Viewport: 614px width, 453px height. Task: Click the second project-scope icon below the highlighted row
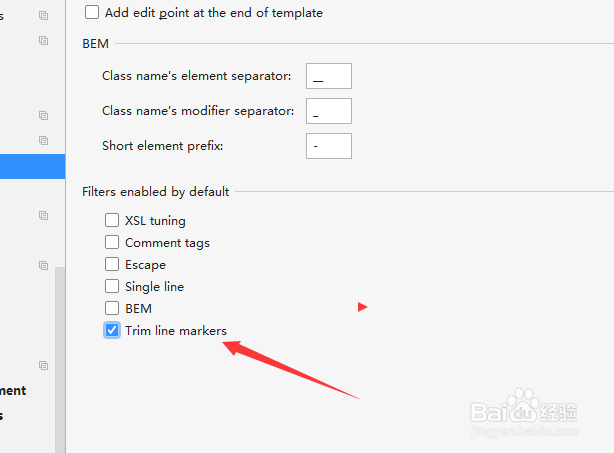[x=43, y=266]
